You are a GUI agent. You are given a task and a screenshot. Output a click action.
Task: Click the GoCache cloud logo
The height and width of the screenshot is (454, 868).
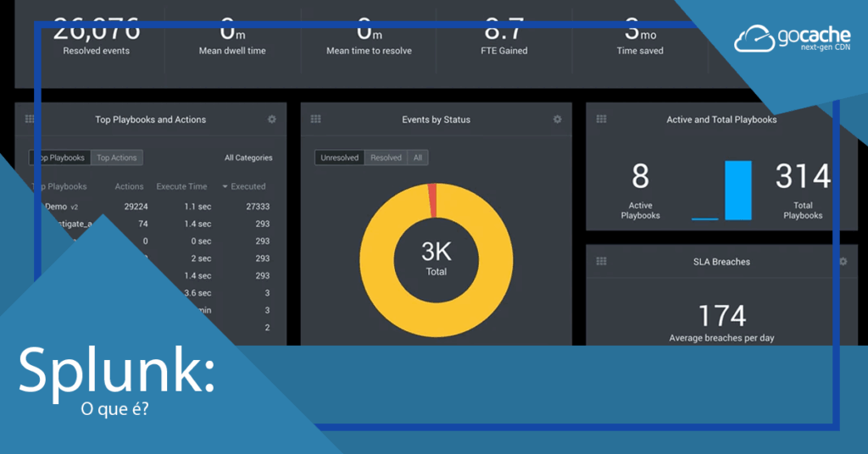pos(754,39)
